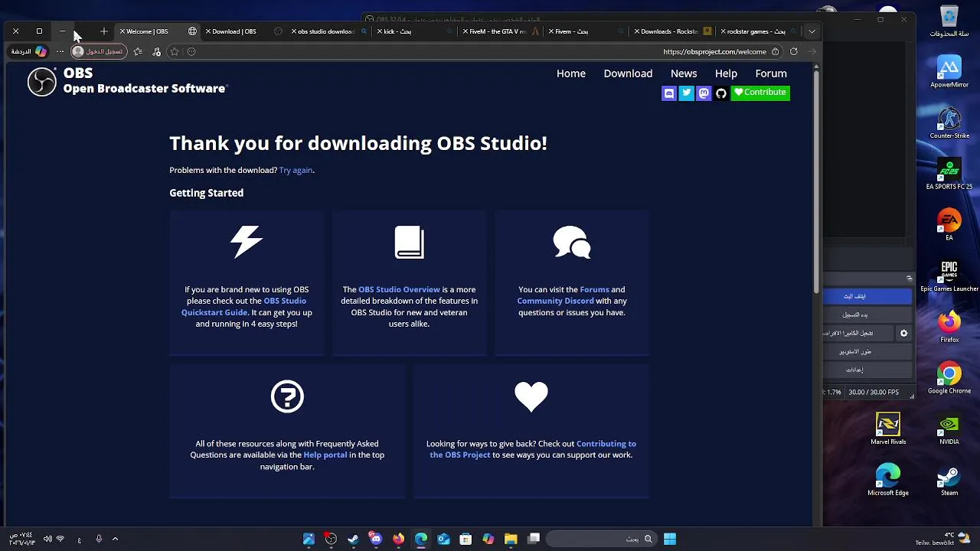
Task: Open the EA SPORTS FC 25 desktop icon
Action: [949, 174]
